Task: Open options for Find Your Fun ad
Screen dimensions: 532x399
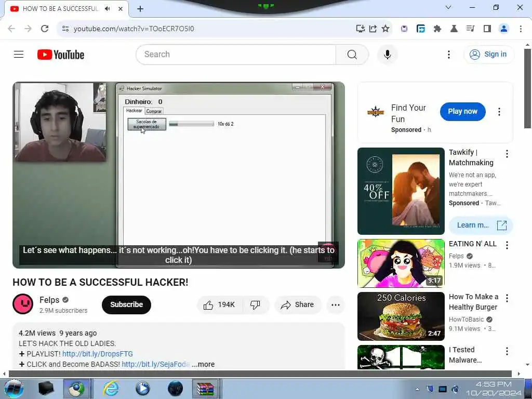Action: pos(499,112)
